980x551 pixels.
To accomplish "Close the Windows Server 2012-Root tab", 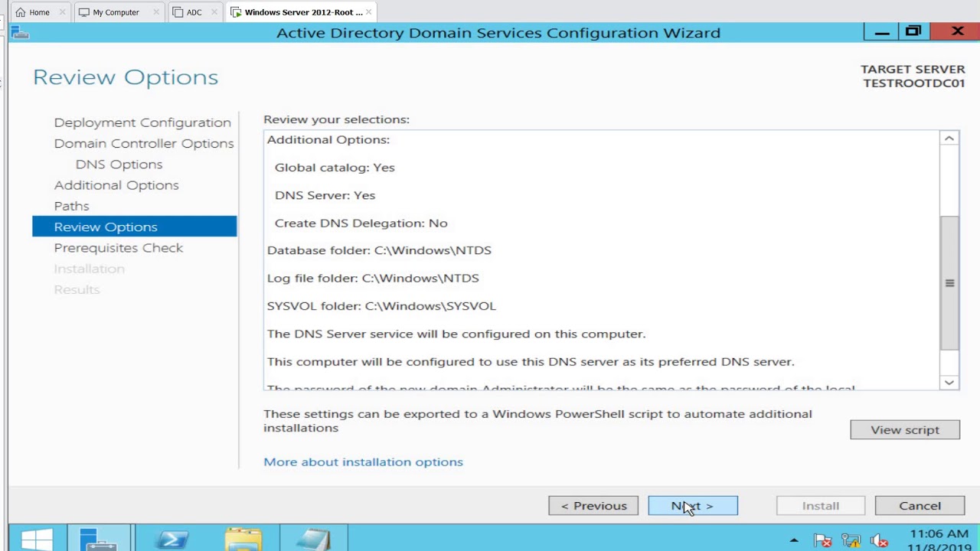I will pyautogui.click(x=368, y=12).
